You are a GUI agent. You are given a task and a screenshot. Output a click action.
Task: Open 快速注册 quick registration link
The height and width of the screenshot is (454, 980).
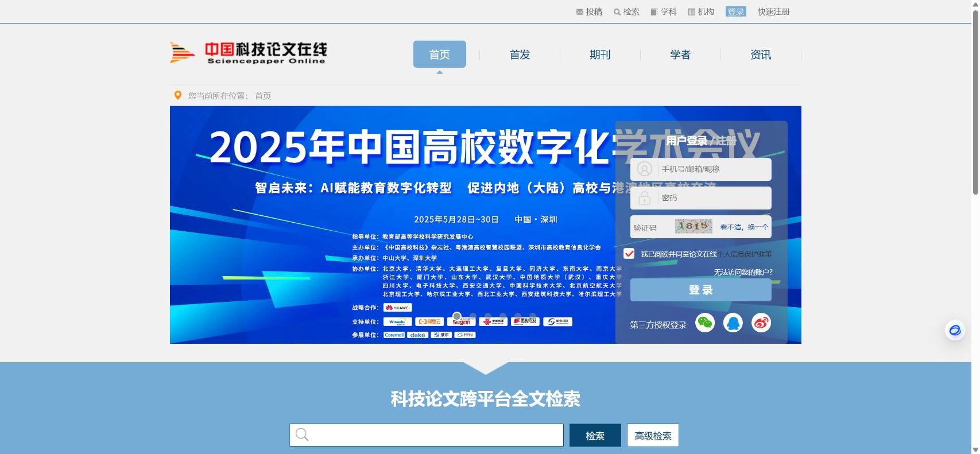pyautogui.click(x=773, y=11)
